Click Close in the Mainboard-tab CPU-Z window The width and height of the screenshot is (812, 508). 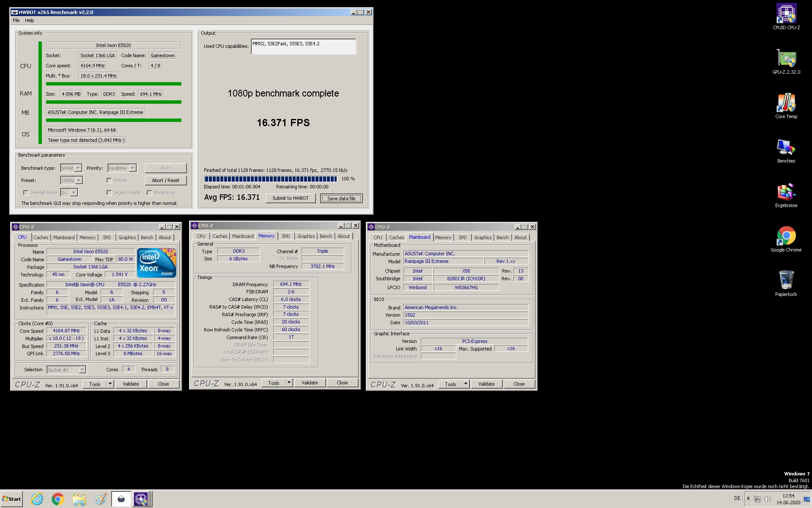[x=519, y=384]
